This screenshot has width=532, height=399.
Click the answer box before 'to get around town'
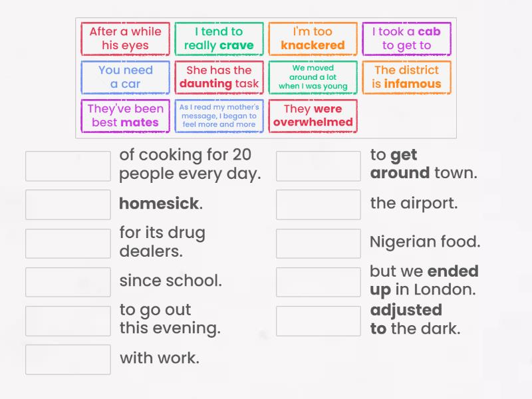[318, 166]
